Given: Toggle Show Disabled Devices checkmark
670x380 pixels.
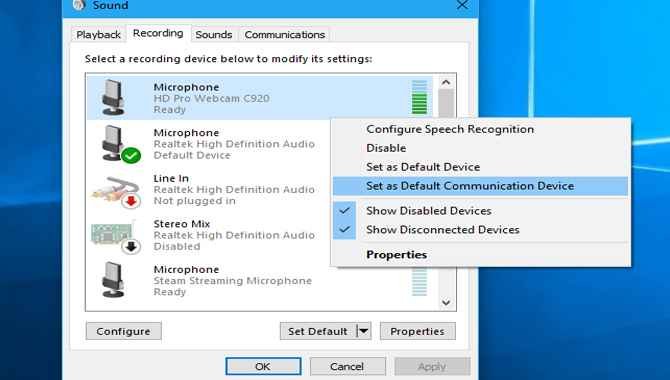Looking at the screenshot, I should point(344,210).
